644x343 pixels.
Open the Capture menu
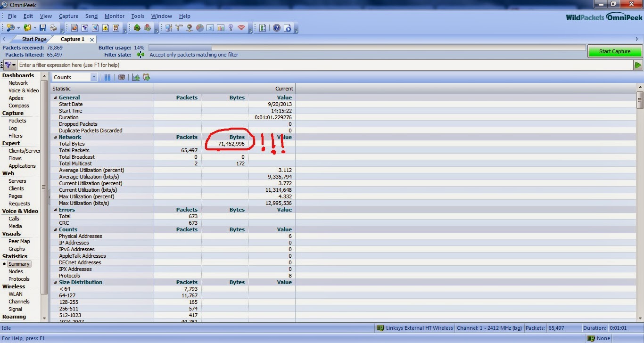(68, 16)
